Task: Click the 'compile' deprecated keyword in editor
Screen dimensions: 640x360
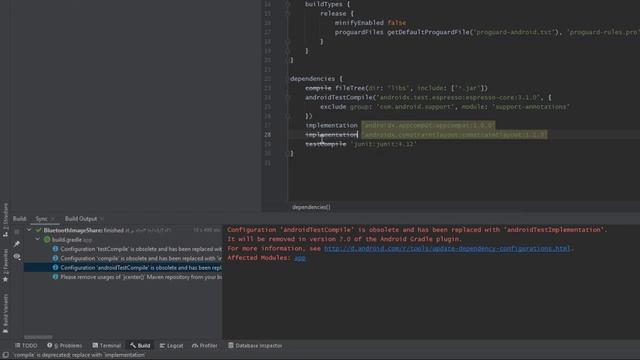Action: pyautogui.click(x=318, y=88)
